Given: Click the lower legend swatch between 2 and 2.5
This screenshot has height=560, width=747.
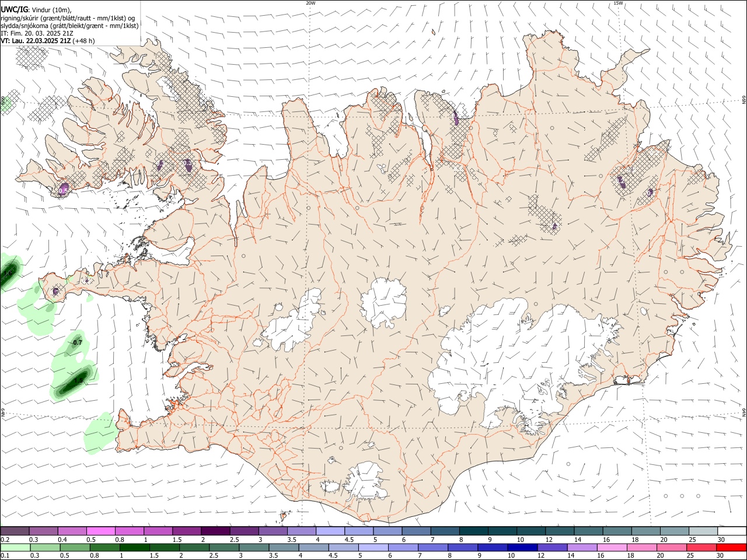Looking at the screenshot, I should point(194,547).
